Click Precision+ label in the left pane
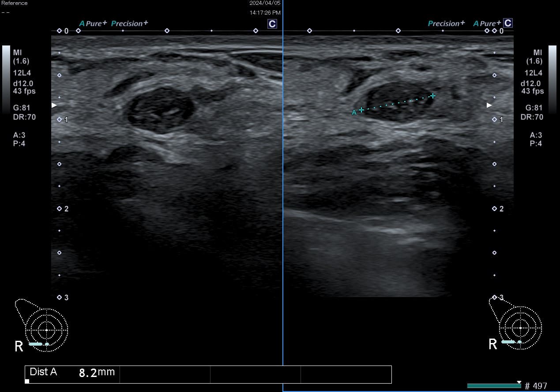The height and width of the screenshot is (392, 560). tap(129, 23)
